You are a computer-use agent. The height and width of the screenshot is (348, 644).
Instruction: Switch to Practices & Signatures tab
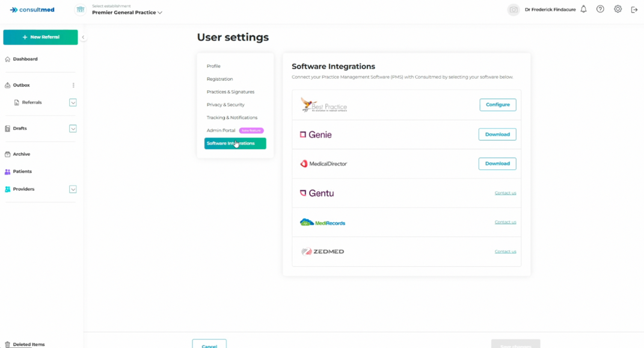(230, 92)
